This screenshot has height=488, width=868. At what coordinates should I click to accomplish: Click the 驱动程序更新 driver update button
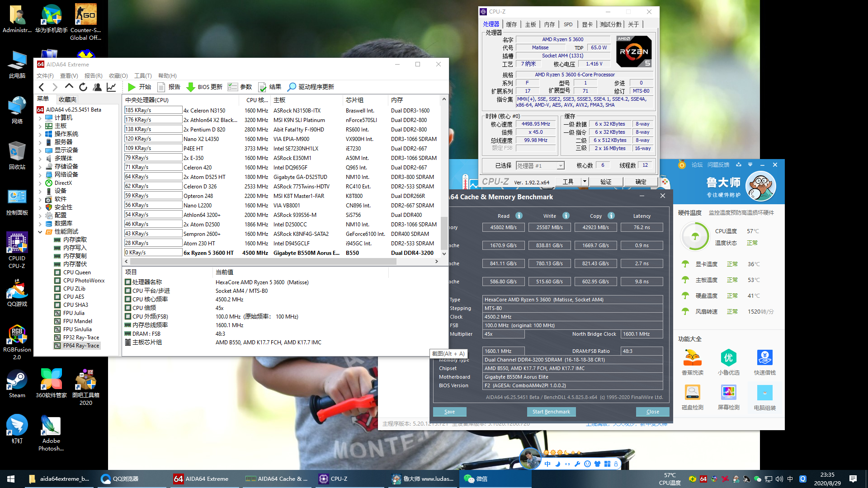(311, 87)
